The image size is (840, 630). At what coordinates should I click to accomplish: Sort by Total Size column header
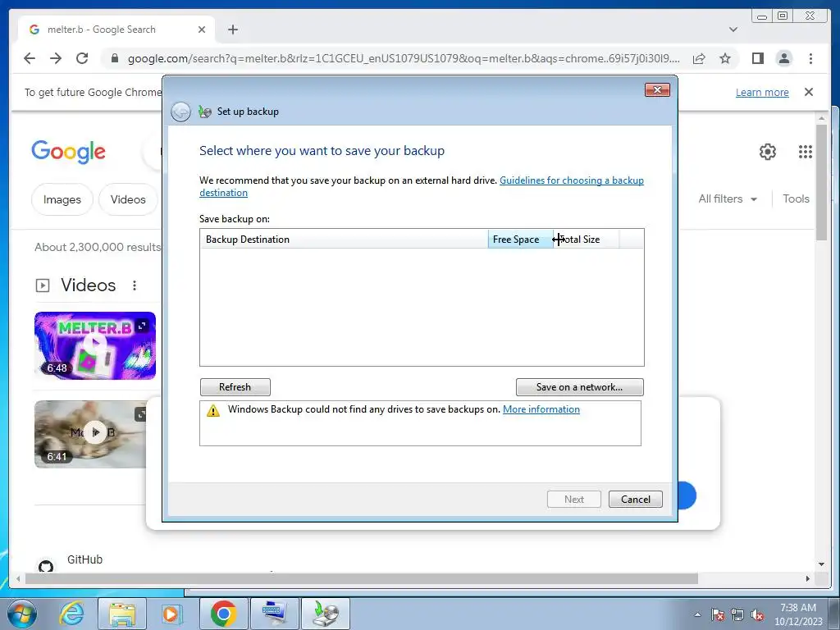coord(586,239)
